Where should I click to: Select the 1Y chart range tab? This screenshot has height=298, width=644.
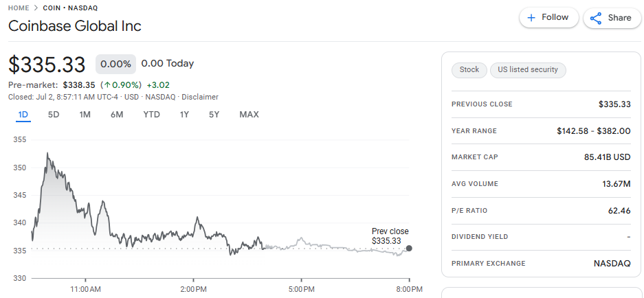click(184, 115)
